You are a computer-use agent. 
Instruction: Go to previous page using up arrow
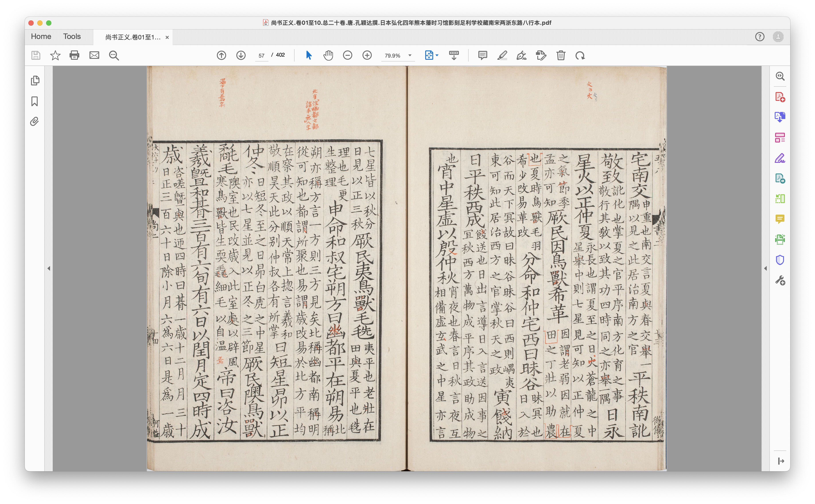pyautogui.click(x=221, y=55)
